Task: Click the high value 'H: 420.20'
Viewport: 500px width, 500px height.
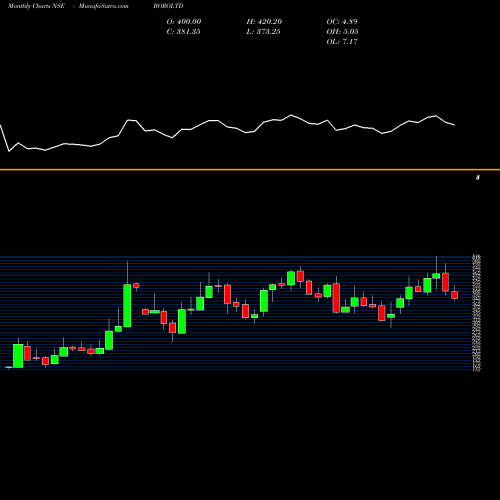Action: 264,22
